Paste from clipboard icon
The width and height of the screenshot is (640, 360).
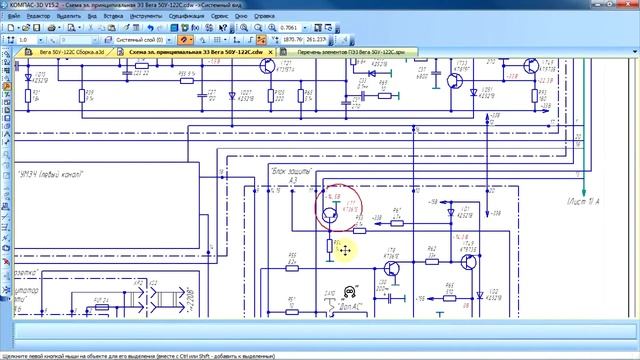tap(111, 28)
